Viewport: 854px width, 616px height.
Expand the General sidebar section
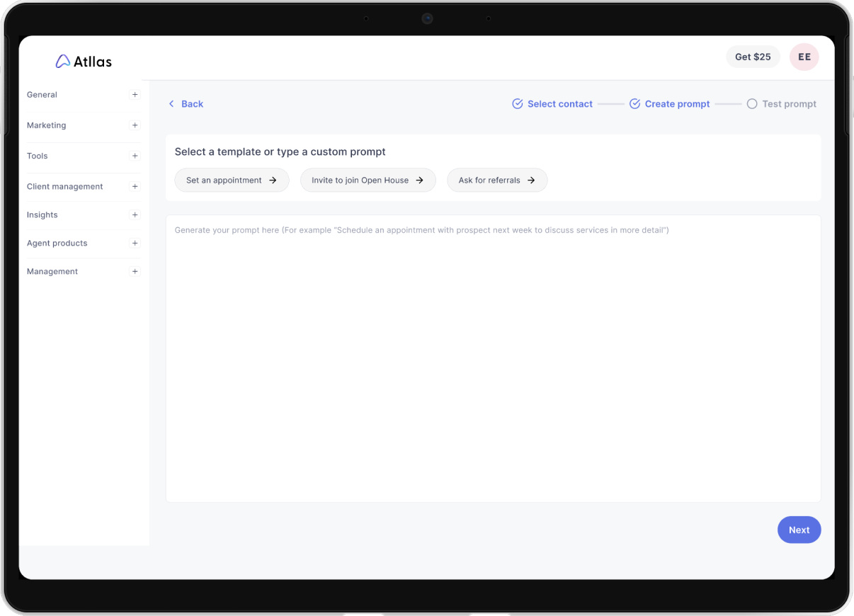pos(135,95)
